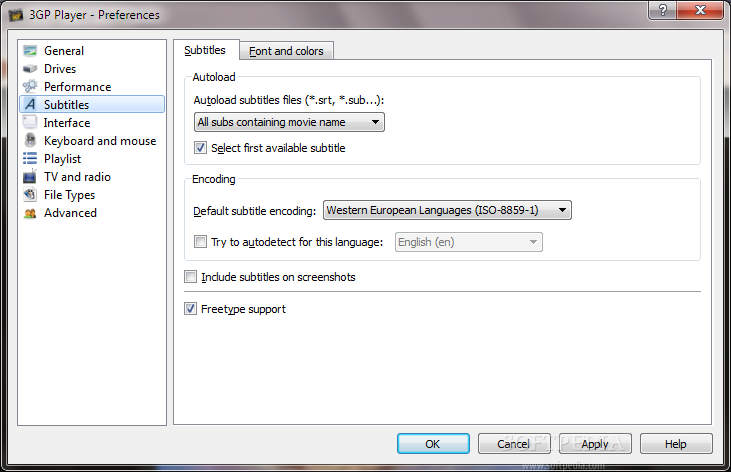Uncheck Select first available subtitle

pyautogui.click(x=200, y=148)
